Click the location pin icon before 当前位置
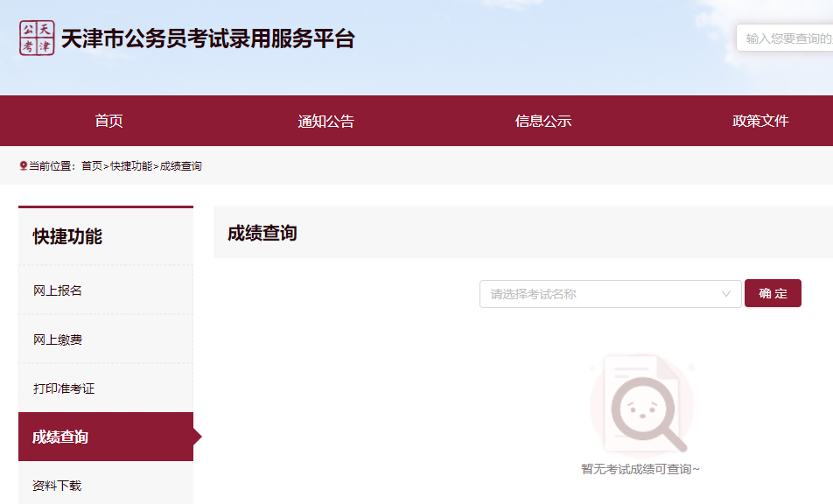Image resolution: width=833 pixels, height=504 pixels. click(x=24, y=166)
